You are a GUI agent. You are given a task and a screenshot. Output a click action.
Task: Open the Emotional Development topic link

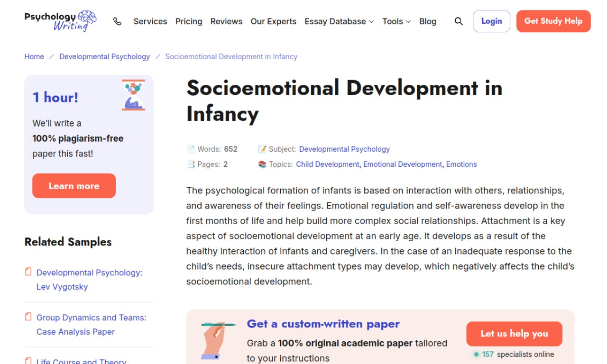pyautogui.click(x=403, y=164)
